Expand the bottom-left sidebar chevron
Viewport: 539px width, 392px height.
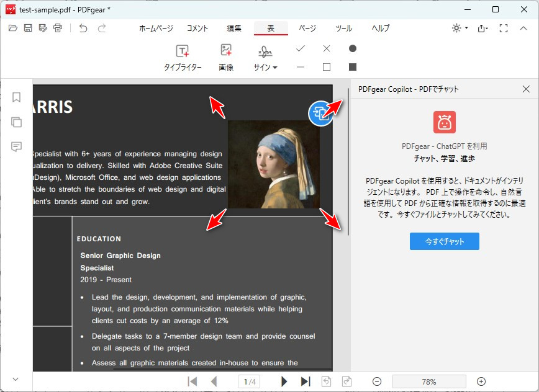click(16, 379)
